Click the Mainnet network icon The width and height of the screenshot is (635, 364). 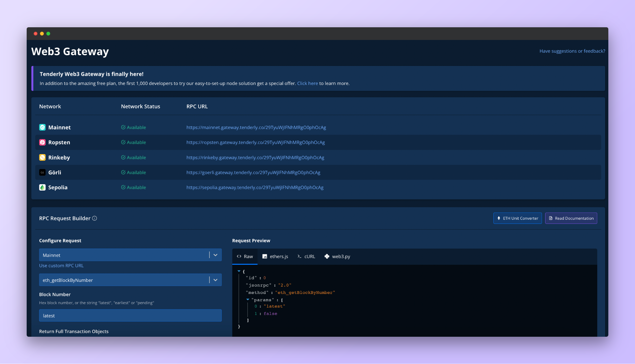coord(42,127)
